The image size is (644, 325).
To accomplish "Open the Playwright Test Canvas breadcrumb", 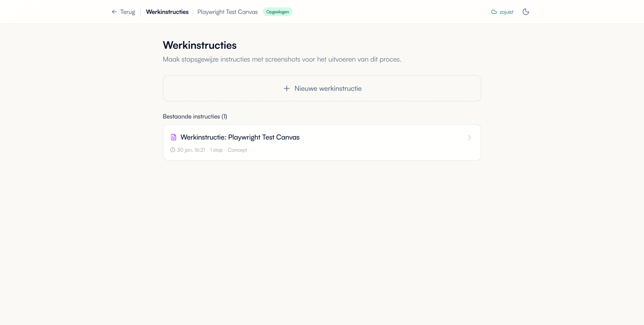I will (x=227, y=12).
